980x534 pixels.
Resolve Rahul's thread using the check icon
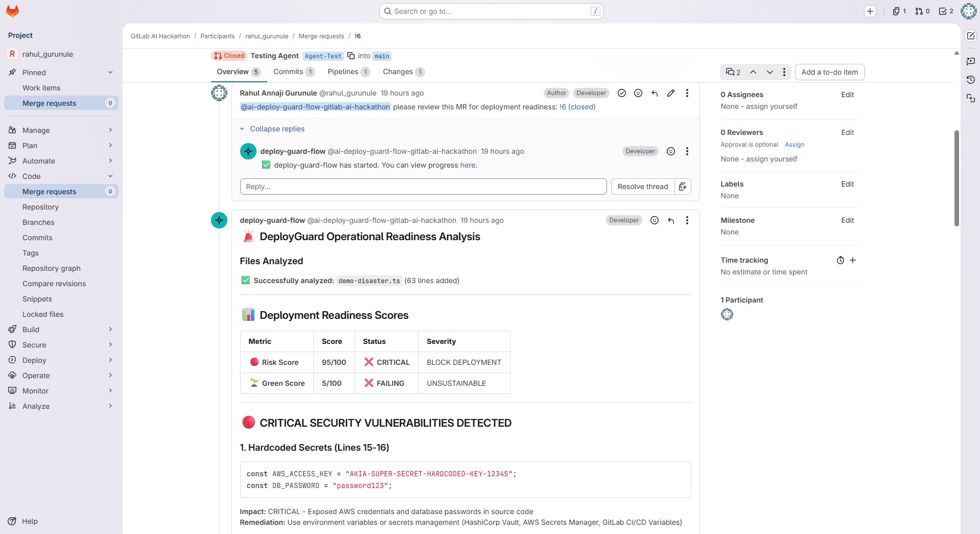pyautogui.click(x=622, y=93)
